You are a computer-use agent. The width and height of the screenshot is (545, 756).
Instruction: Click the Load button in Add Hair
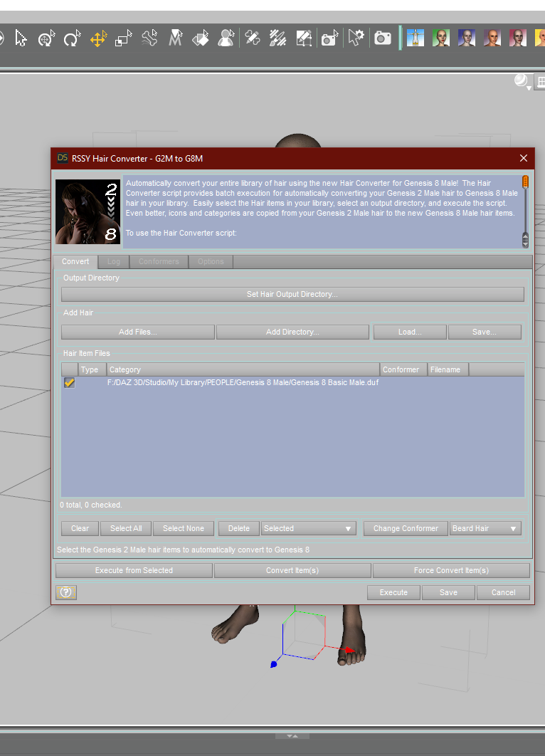(410, 332)
